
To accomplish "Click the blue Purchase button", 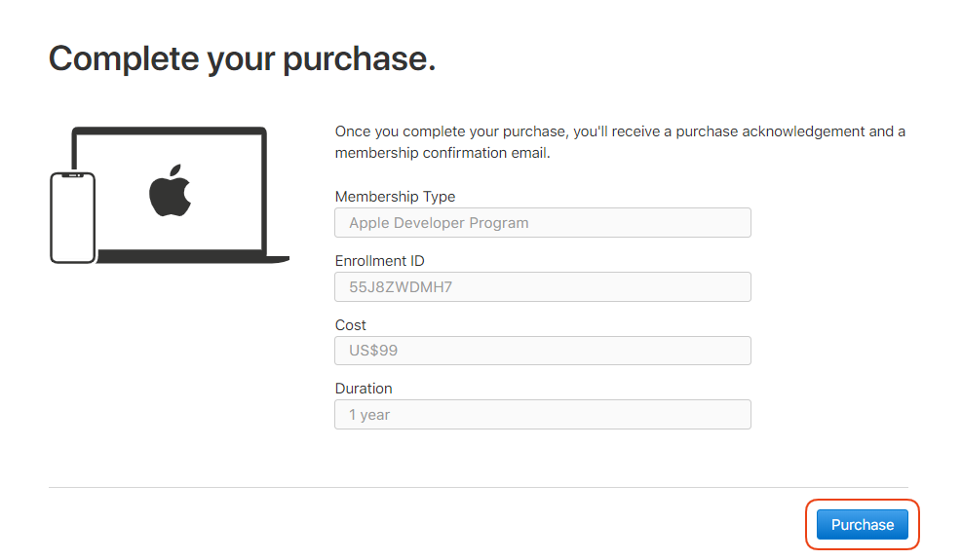I will click(x=862, y=525).
